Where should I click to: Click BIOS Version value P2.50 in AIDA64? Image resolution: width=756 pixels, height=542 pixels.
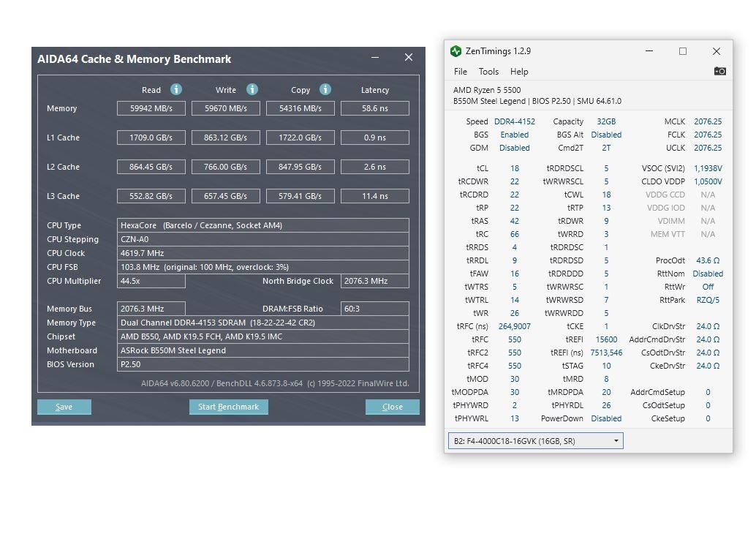click(263, 364)
